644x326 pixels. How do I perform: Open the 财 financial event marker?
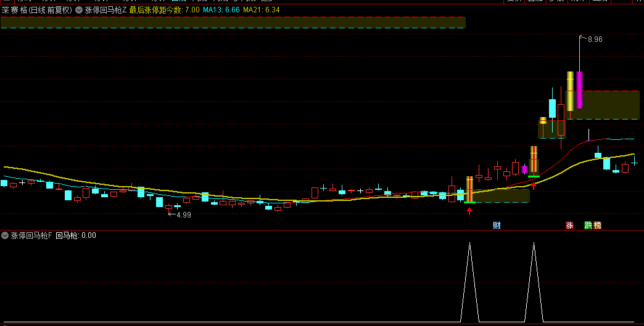497,225
